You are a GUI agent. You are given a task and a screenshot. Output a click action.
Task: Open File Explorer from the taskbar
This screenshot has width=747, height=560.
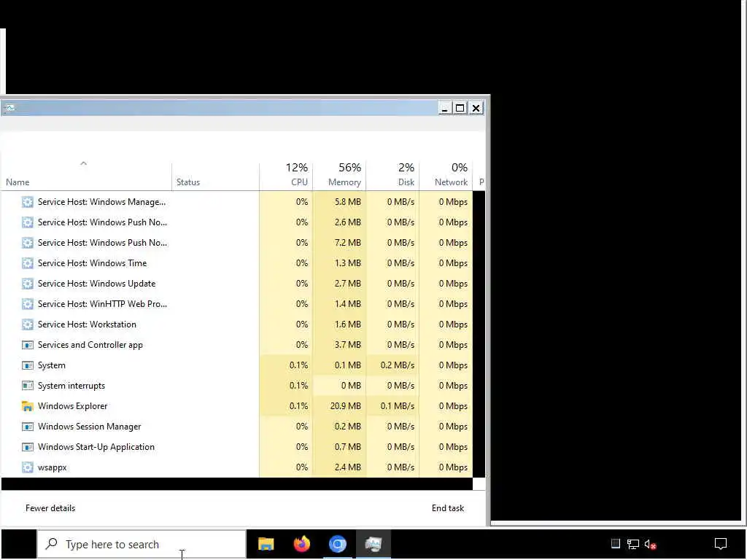pos(266,544)
